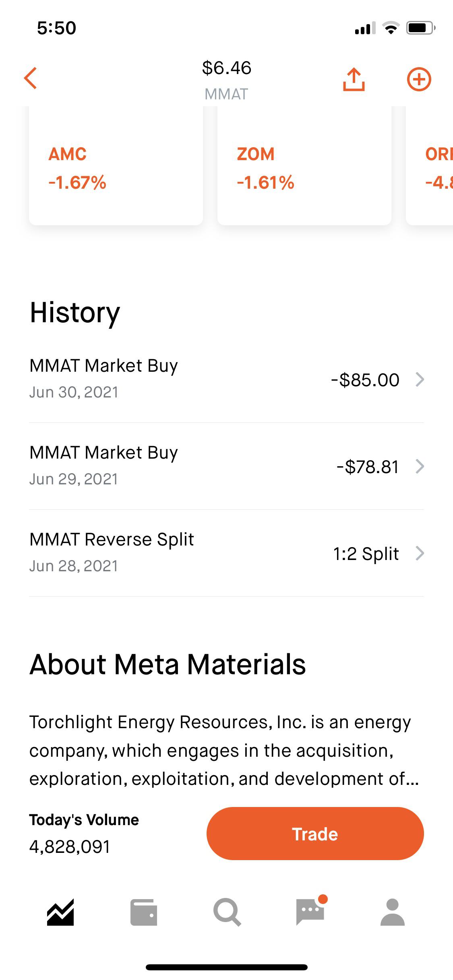The height and width of the screenshot is (980, 453).
Task: Open the ZOM stock card
Action: (304, 166)
